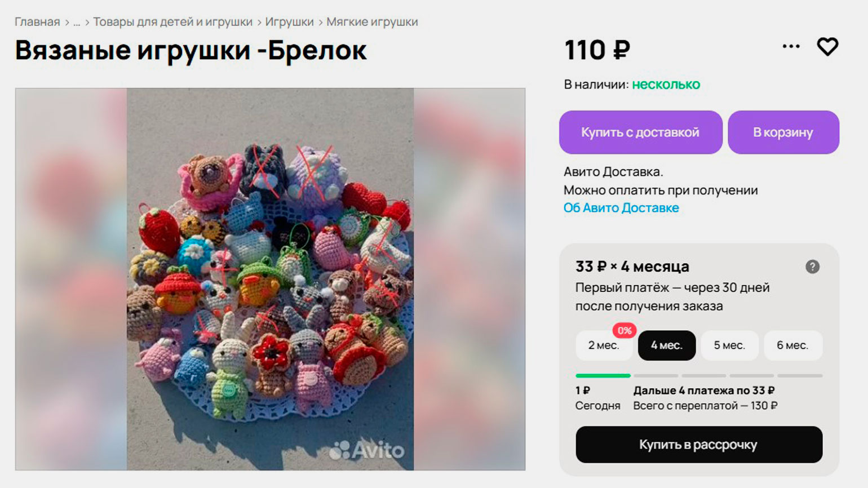Click the Avito watermark logo on photo
This screenshot has height=488, width=868.
(367, 450)
